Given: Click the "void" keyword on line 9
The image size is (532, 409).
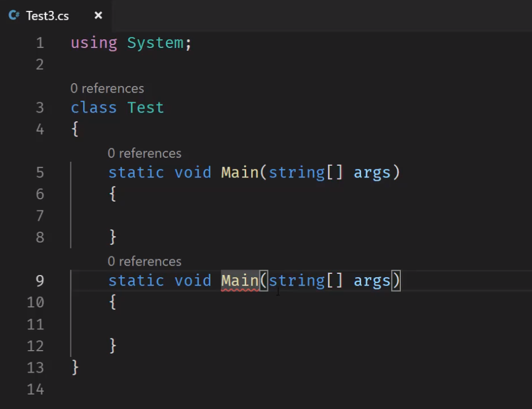Looking at the screenshot, I should point(192,280).
